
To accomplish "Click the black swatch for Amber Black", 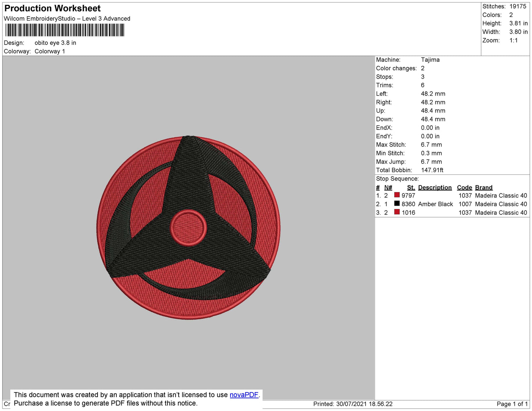I will tap(397, 203).
